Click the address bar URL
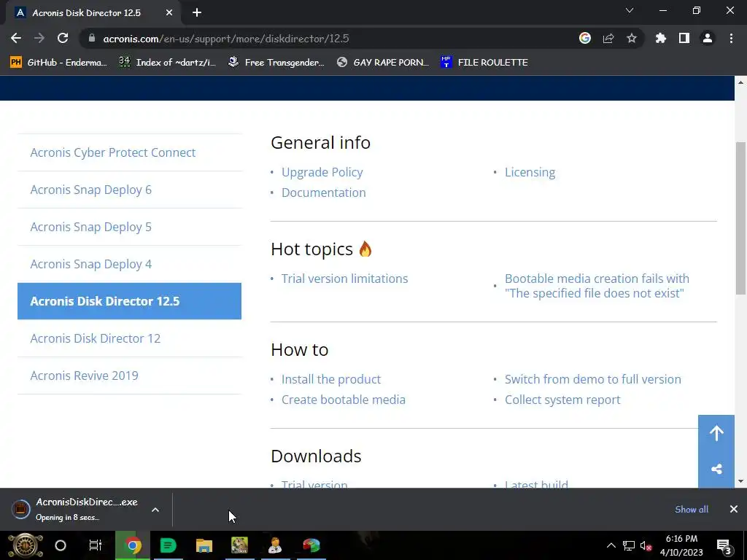 (226, 39)
